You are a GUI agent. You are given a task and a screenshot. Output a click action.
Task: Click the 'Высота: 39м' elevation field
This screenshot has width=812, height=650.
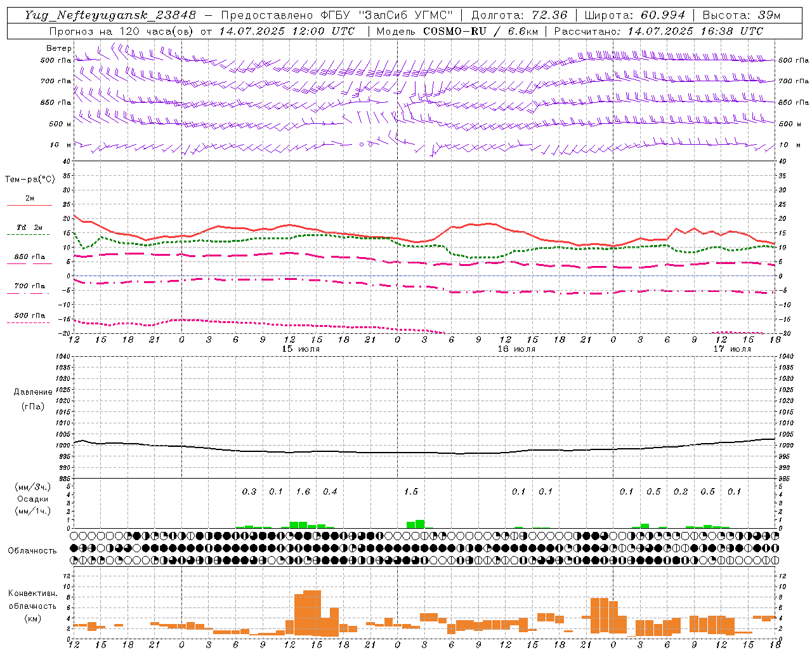pyautogui.click(x=742, y=15)
